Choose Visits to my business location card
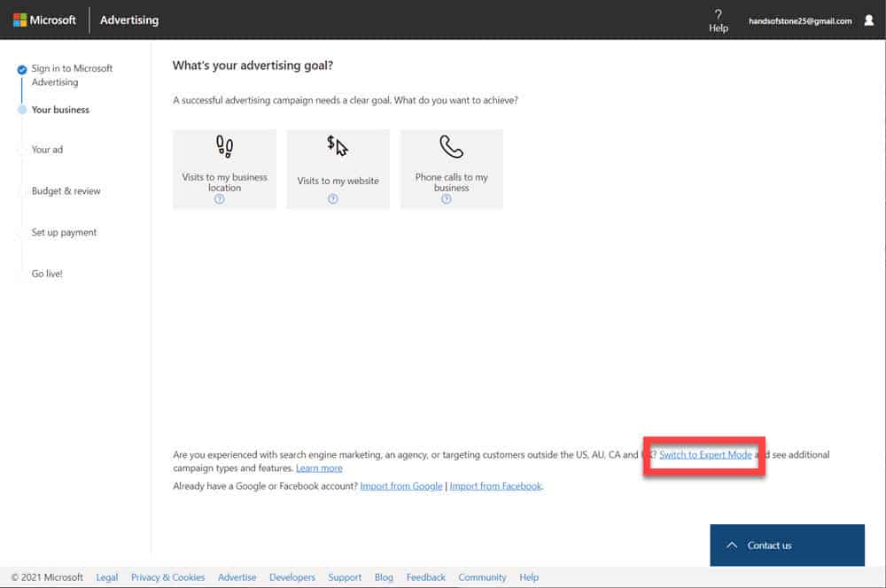Screen dimensions: 886x588 click(x=224, y=169)
